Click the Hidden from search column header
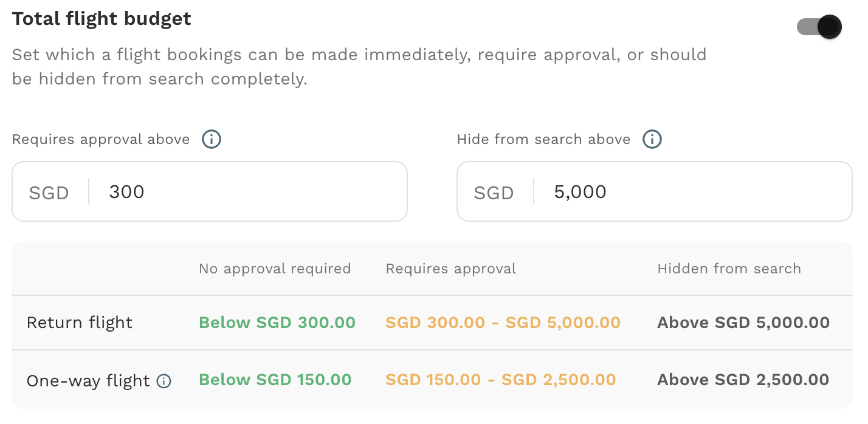 [729, 268]
